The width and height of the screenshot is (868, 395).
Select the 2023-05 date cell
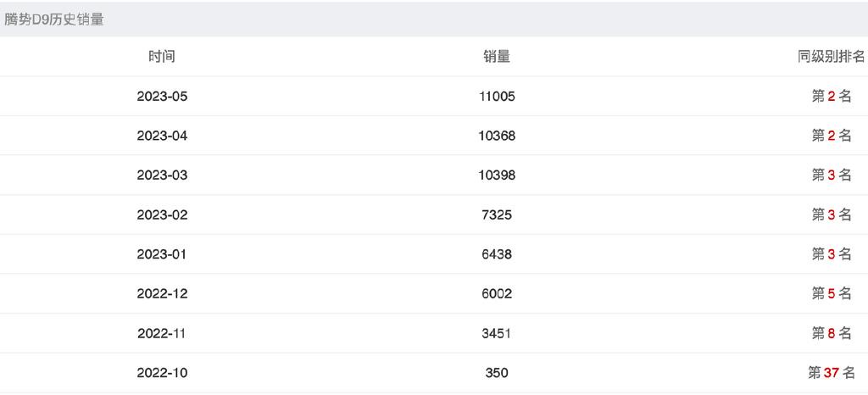point(162,97)
